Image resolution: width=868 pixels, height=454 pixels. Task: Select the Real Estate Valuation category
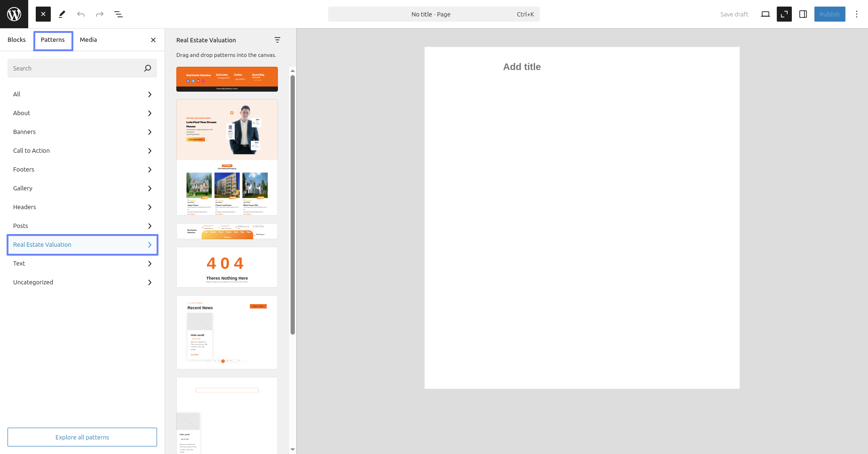(82, 245)
